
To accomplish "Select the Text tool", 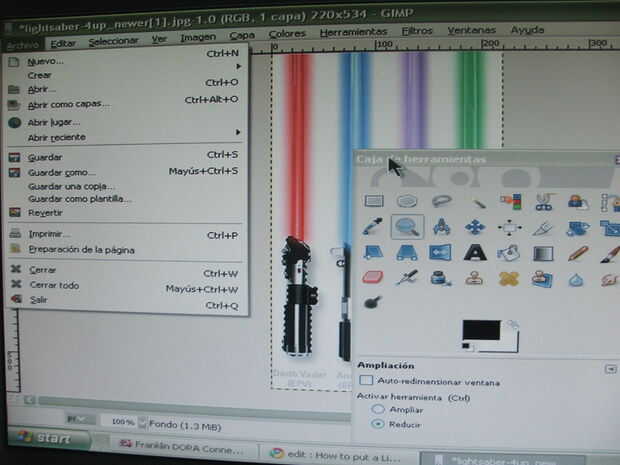I will pyautogui.click(x=475, y=253).
